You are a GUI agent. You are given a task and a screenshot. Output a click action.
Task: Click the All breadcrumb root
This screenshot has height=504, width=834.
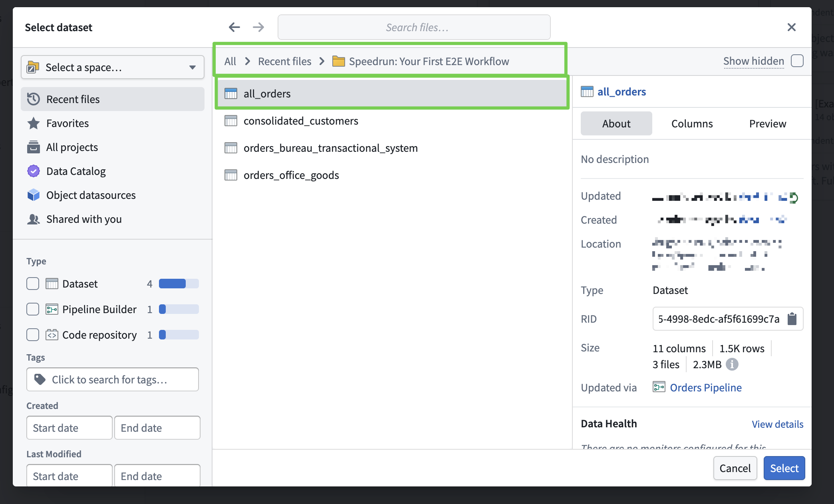click(x=230, y=61)
